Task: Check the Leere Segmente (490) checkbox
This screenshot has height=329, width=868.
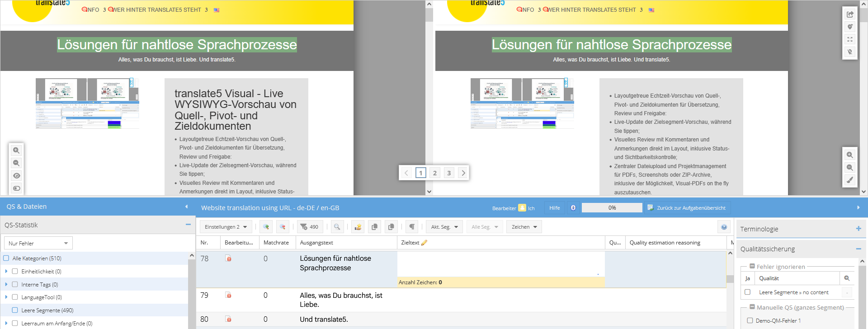Action: (x=15, y=310)
